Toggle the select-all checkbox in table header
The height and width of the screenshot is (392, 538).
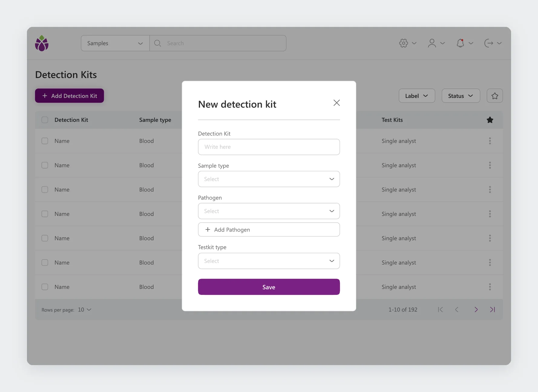45,120
